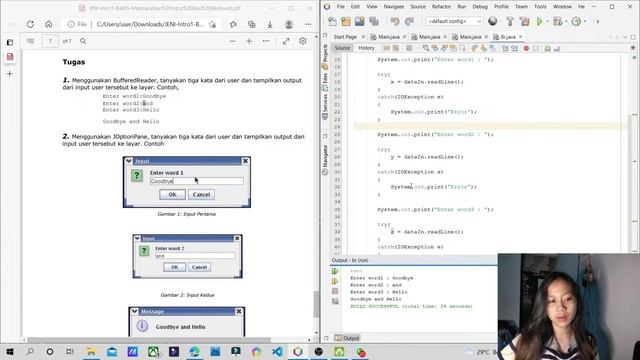Screen dimensions: 640x360
Task: Re-run program from the Output panel
Action: click(x=335, y=271)
